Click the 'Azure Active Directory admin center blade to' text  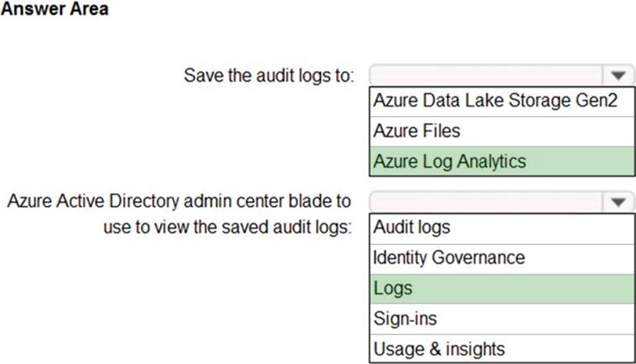coord(179,201)
